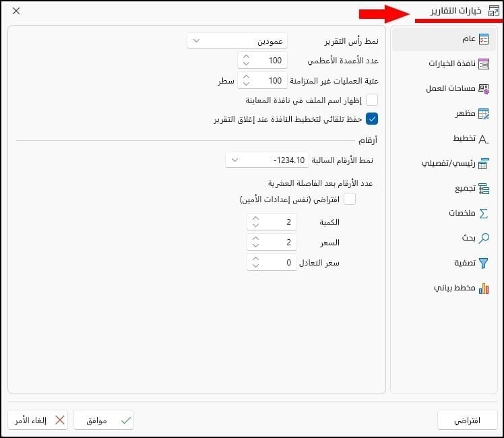Click the موافق OK button

[x=104, y=420]
